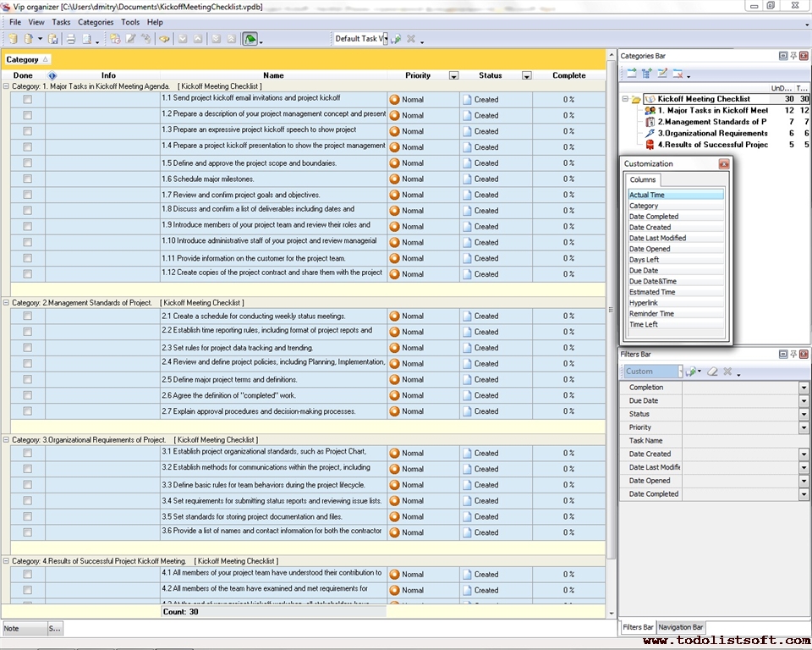Click the Print icon in main toolbar
812x650 pixels.
[x=71, y=39]
